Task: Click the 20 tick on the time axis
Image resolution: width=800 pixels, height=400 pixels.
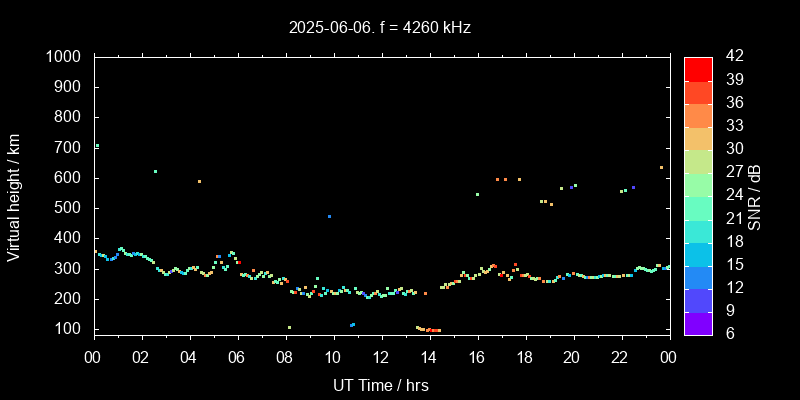Action: pos(572,358)
